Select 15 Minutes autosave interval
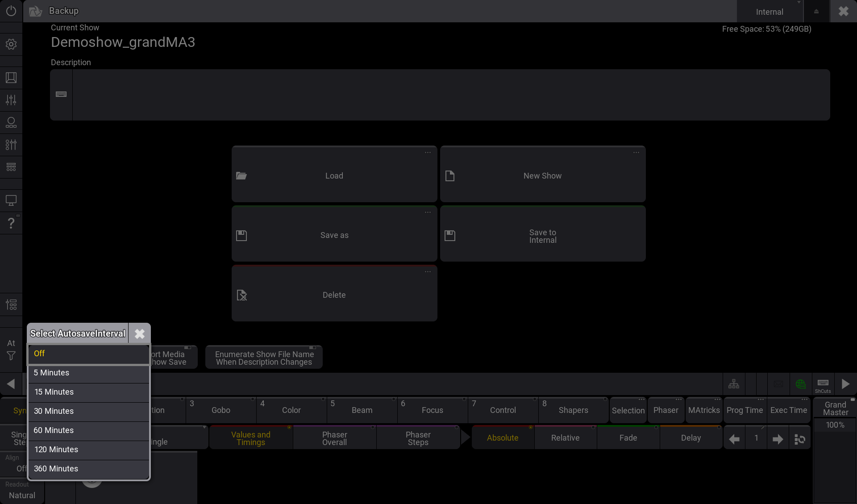Screen dimensions: 857x504 [88, 392]
